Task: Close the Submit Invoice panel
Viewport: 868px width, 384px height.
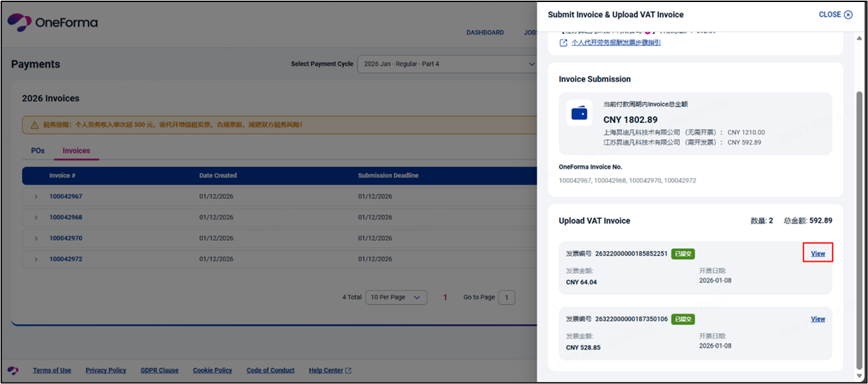Action: (835, 15)
